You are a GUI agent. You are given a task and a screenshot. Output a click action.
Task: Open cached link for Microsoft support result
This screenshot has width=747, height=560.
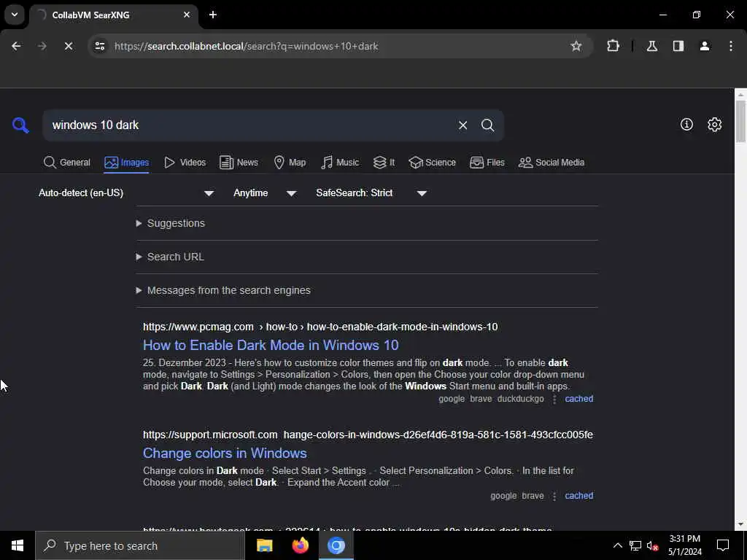pyautogui.click(x=578, y=495)
